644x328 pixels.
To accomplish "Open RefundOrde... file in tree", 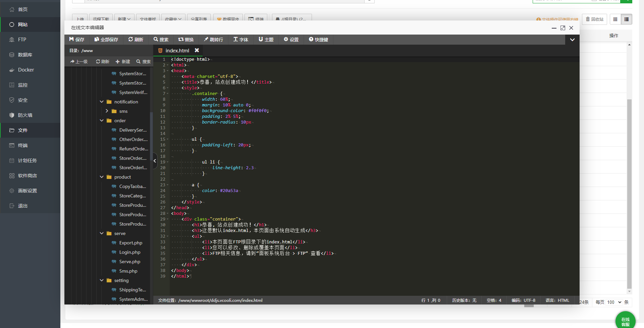I will [x=133, y=149].
